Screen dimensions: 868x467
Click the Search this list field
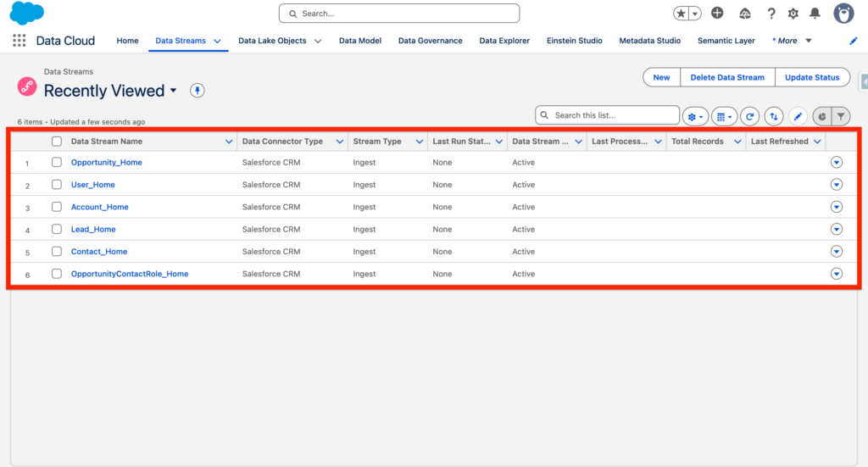coord(614,115)
